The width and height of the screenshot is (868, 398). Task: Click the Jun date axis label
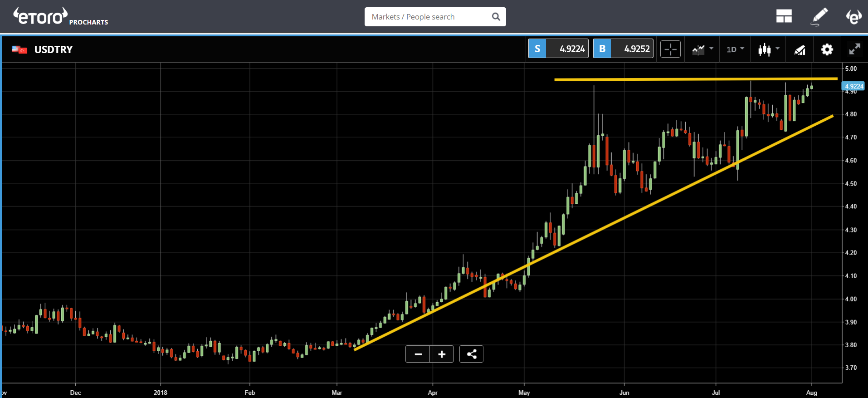(624, 393)
